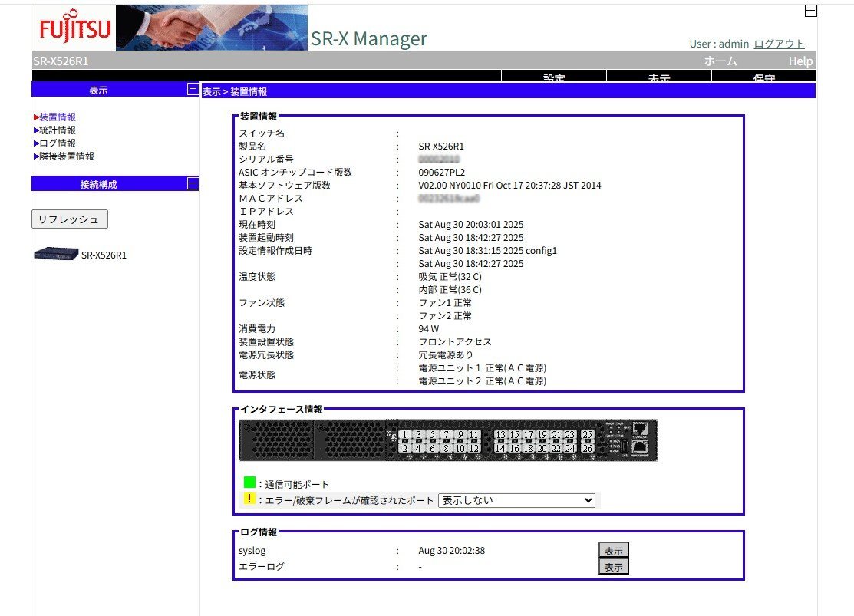Viewport: 854px width, 616px height.
Task: Click port 11 on switch image
Action: click(474, 435)
